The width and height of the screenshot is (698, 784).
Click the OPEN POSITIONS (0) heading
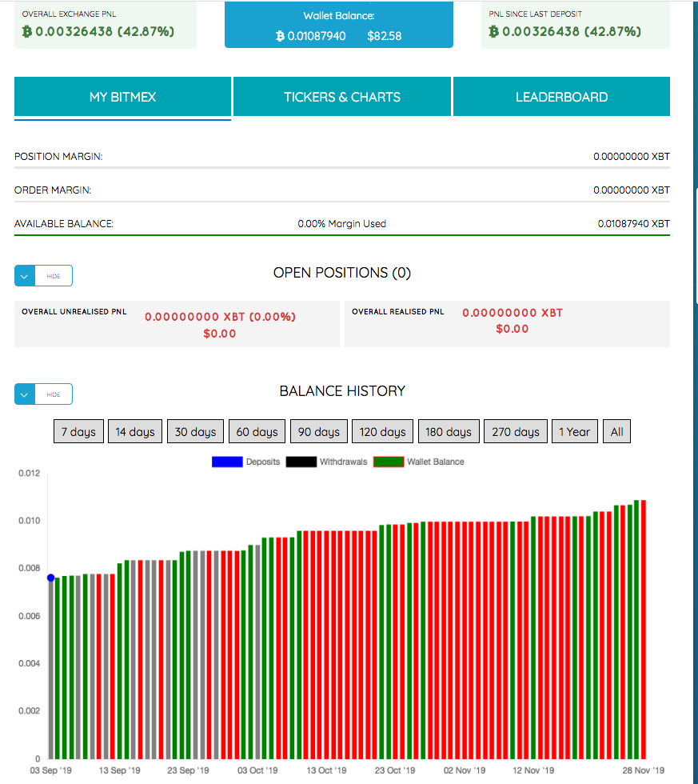(x=341, y=273)
